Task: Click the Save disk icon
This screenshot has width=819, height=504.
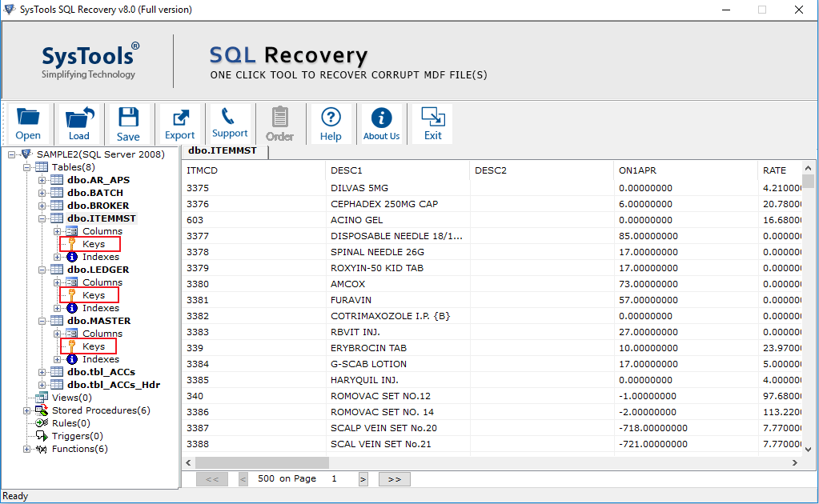Action: tap(128, 118)
